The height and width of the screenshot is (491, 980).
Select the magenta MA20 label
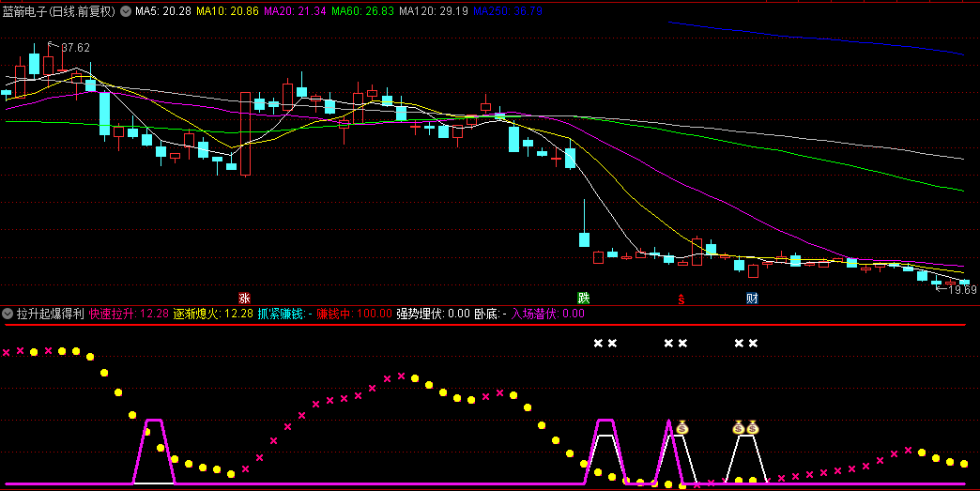(x=295, y=12)
